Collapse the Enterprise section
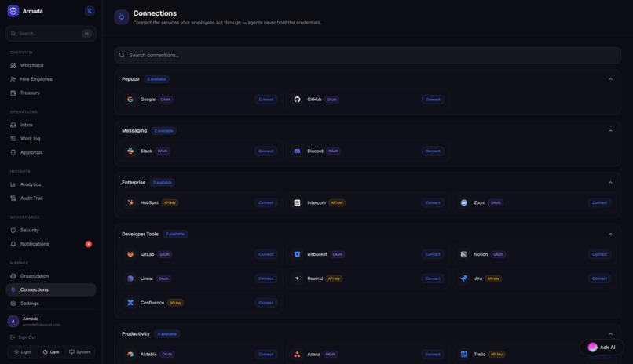This screenshot has height=364, width=633. click(610, 183)
